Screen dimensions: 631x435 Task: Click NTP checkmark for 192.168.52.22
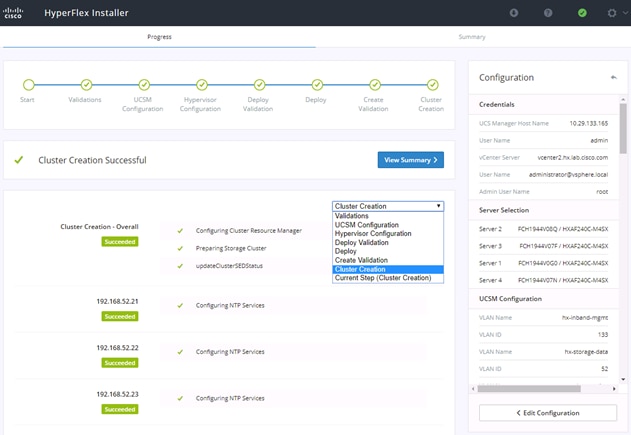coord(180,352)
